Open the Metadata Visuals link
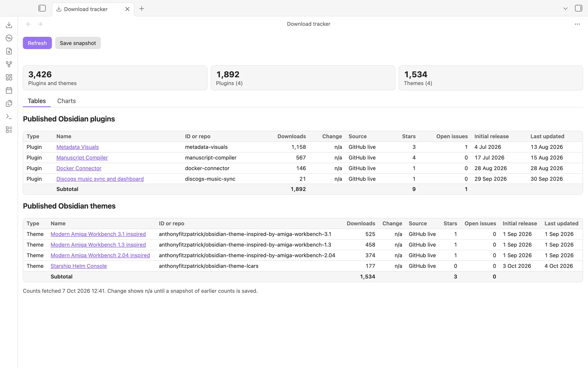Viewport: 588px width, 368px height. 78,147
